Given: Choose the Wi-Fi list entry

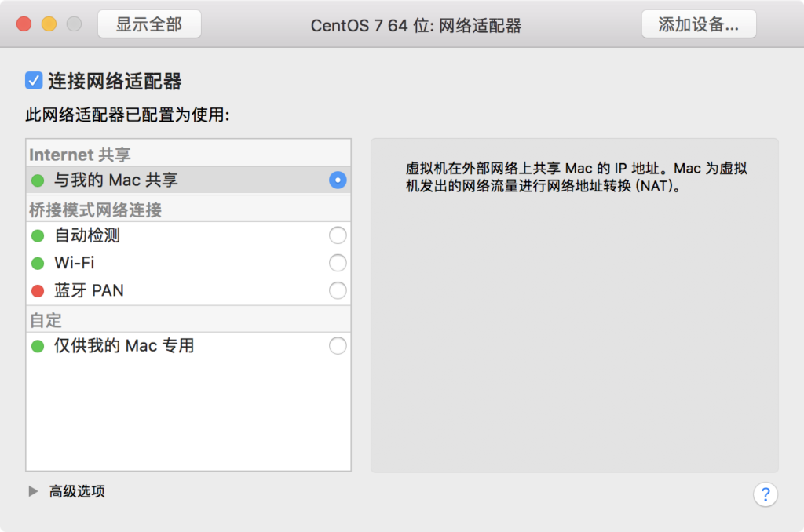Looking at the screenshot, I should (188, 263).
